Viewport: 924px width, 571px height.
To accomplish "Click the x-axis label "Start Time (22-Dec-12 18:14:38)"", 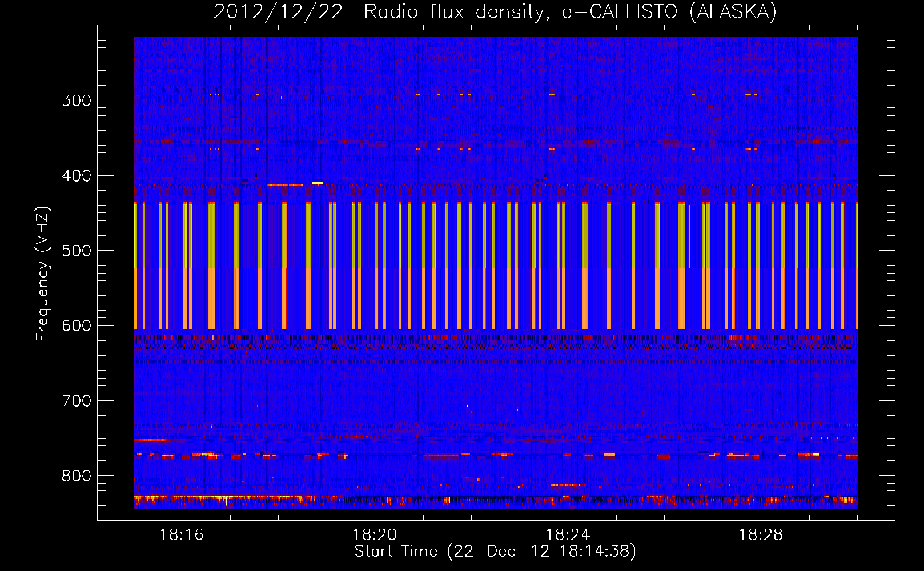I will tap(495, 552).
